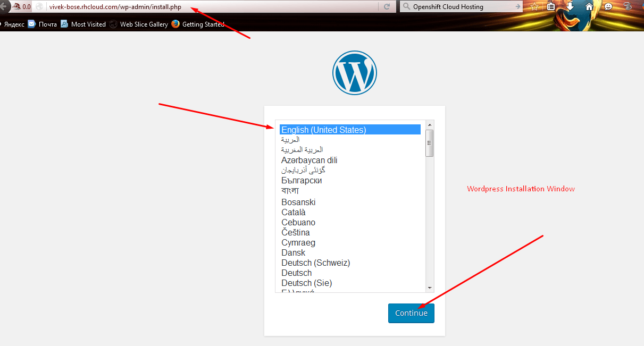Select گؤنئی آذربایجان in the language list

[x=350, y=170]
